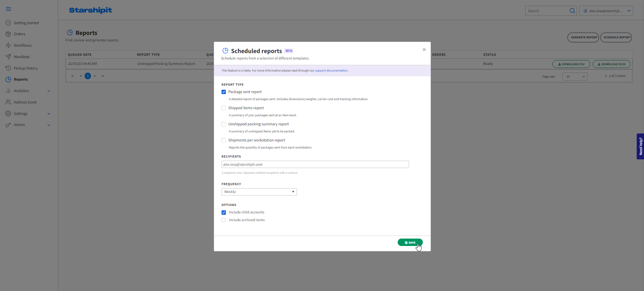Click the Starshipit logo
This screenshot has width=644, height=291.
pos(90,10)
